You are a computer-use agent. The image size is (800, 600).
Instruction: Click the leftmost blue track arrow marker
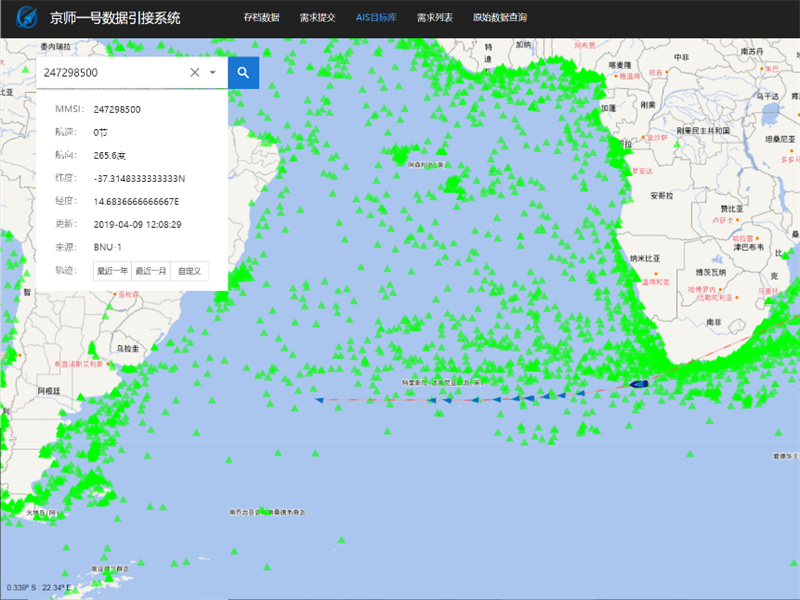319,400
